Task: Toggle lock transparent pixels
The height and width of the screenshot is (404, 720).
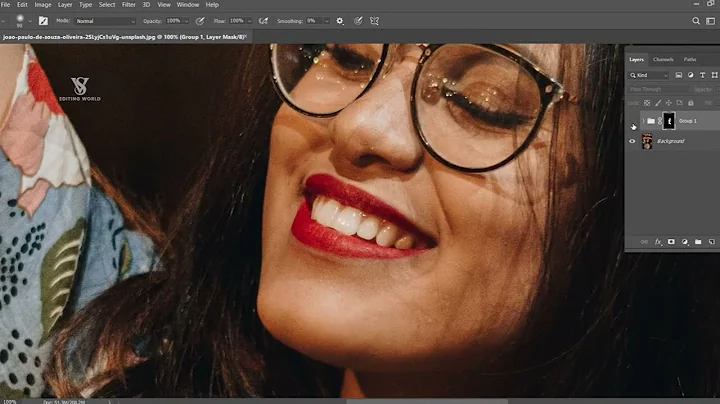Action: (x=647, y=103)
